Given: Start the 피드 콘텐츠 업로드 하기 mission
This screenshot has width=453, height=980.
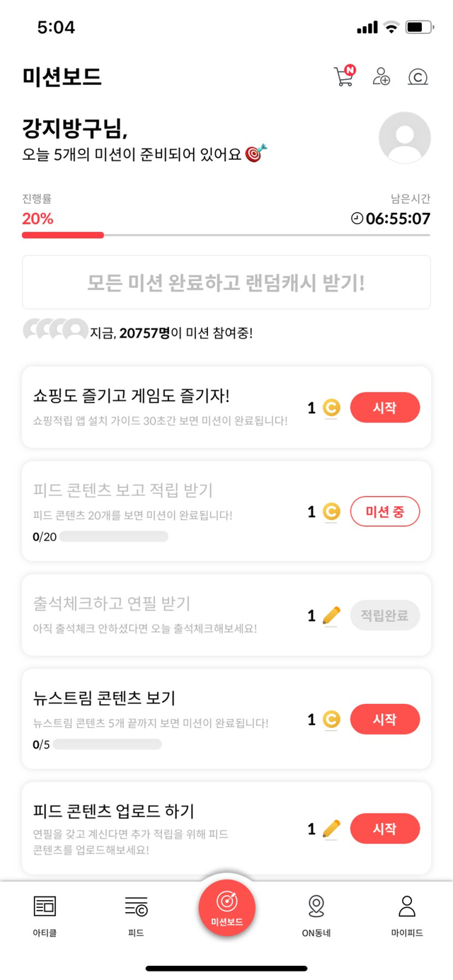Looking at the screenshot, I should (385, 829).
